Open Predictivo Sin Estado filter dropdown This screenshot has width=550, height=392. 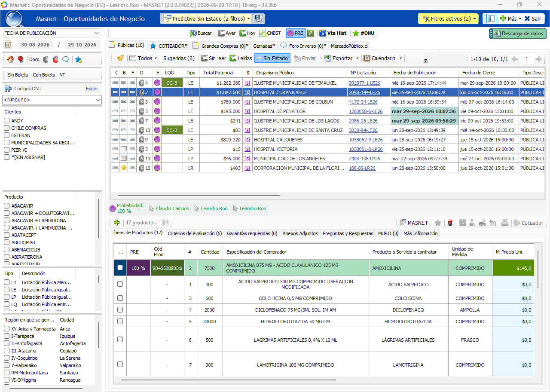coord(207,18)
